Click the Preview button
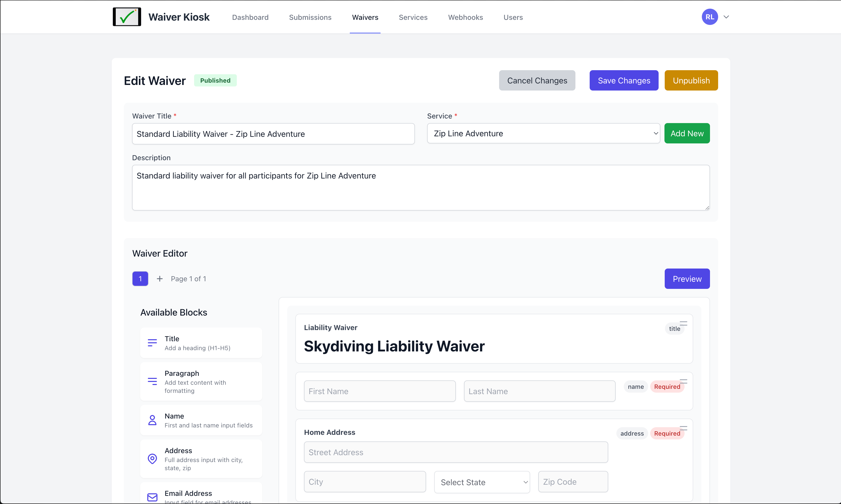 click(x=687, y=279)
